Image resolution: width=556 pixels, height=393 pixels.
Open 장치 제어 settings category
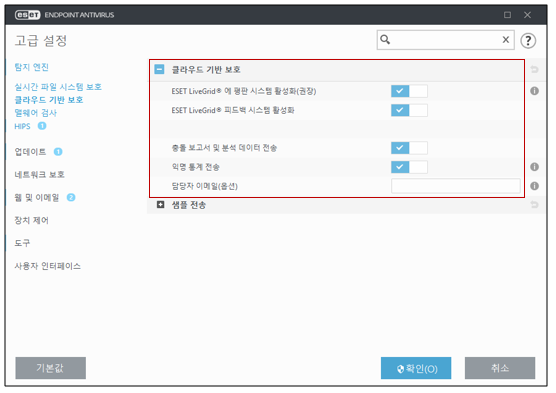point(32,220)
